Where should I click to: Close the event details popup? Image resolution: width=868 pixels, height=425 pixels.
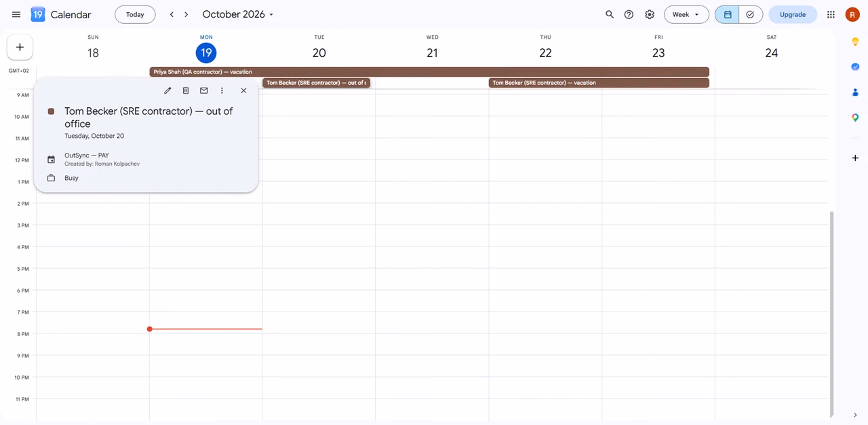click(x=243, y=90)
